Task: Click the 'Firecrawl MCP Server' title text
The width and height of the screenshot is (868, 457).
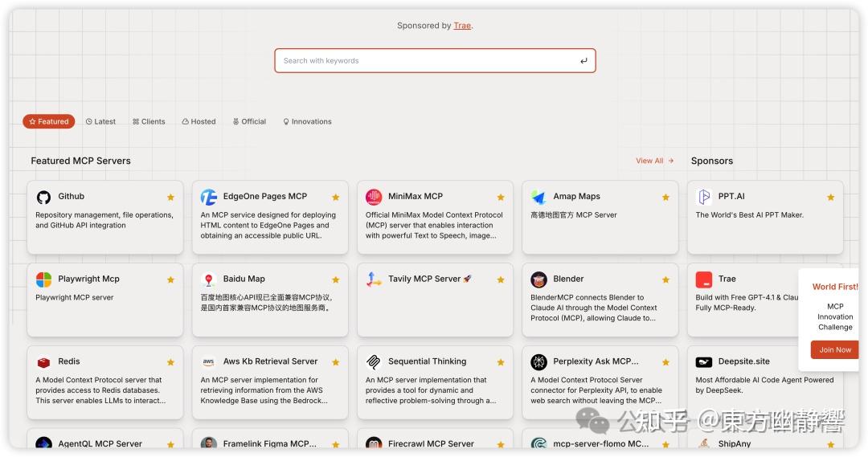Action: tap(431, 443)
